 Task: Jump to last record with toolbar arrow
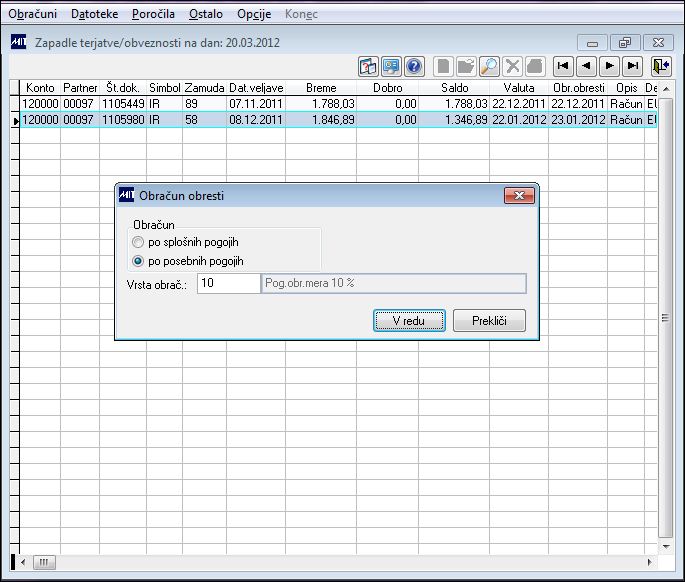[x=632, y=66]
